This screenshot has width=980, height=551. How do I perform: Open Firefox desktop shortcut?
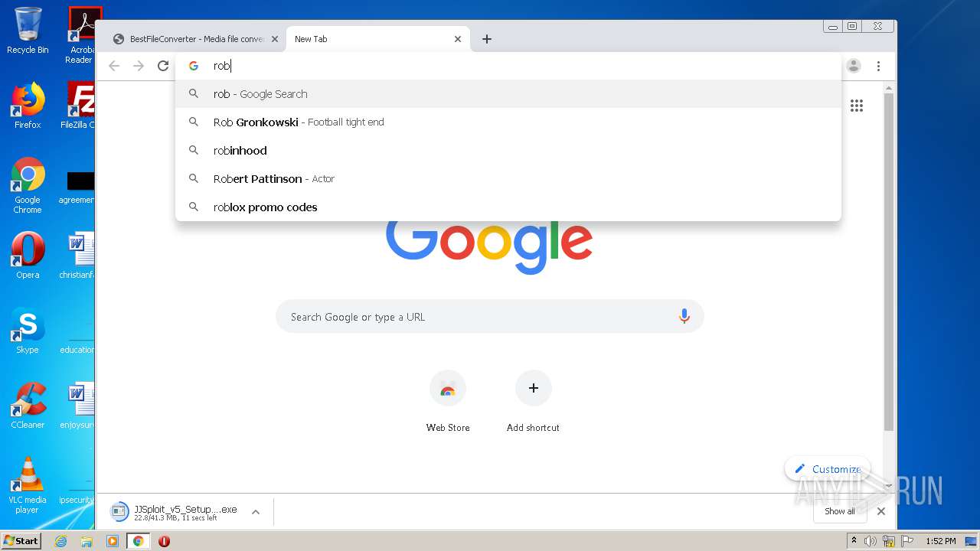28,106
